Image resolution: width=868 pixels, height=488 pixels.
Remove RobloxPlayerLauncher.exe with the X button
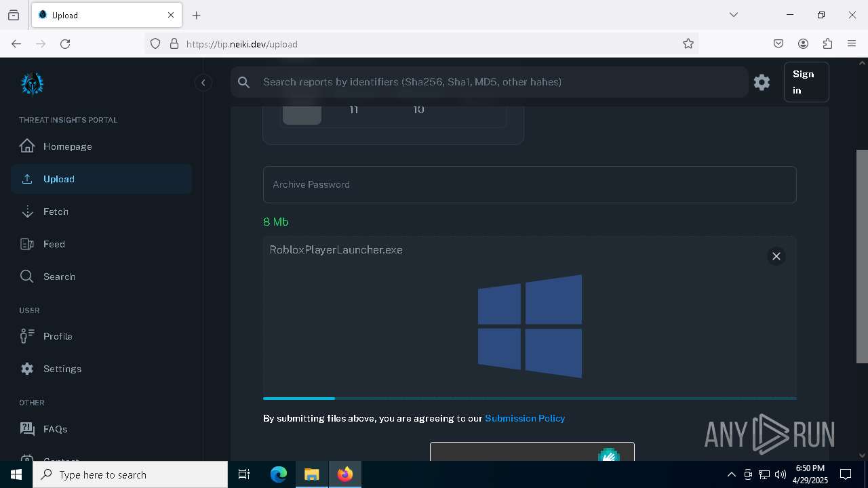coord(776,256)
